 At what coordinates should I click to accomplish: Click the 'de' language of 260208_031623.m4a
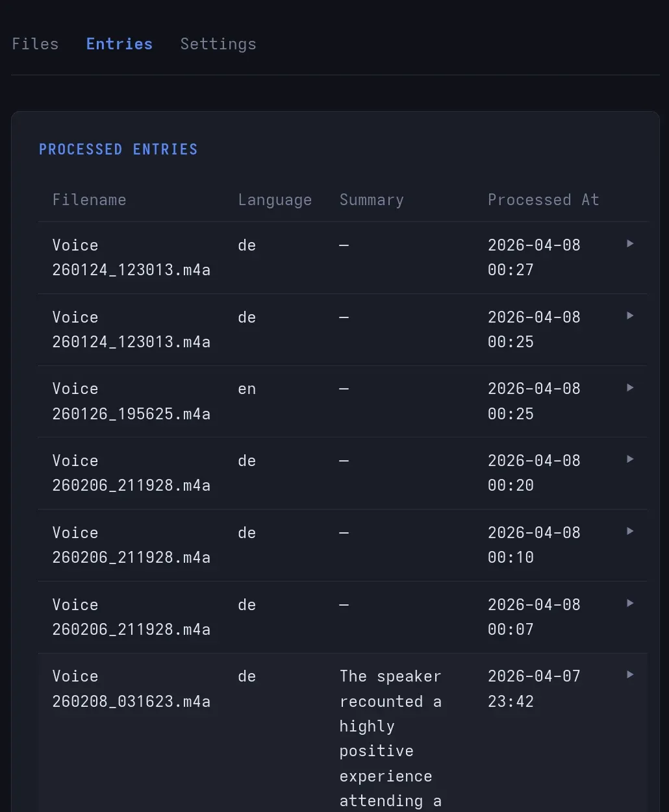point(247,676)
